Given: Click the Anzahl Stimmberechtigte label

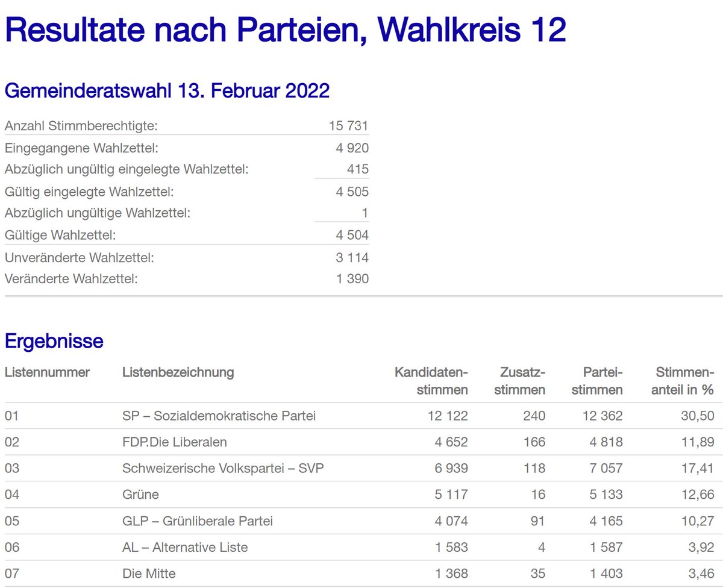Looking at the screenshot, I should 81,127.
